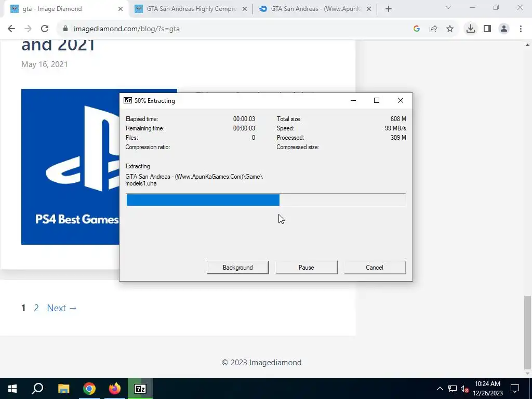Screen dimensions: 532x399
Task: Click the page vertical scrollbar thumb
Action: 527,332
